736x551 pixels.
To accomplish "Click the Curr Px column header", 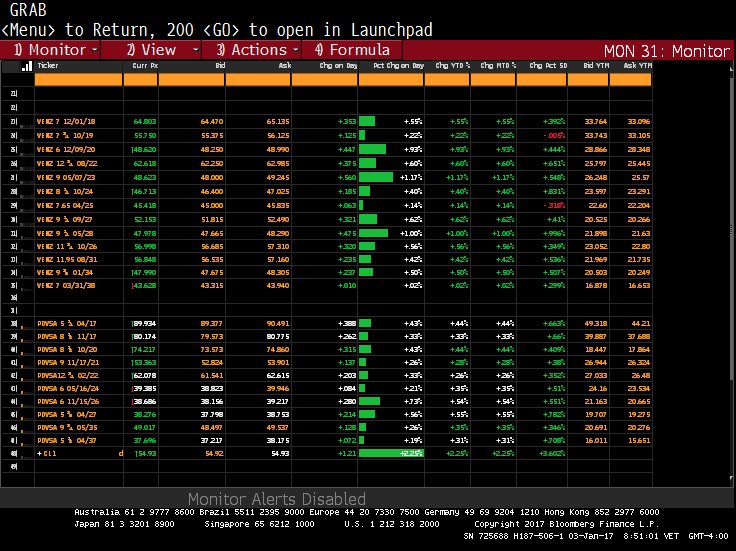I will (145, 66).
